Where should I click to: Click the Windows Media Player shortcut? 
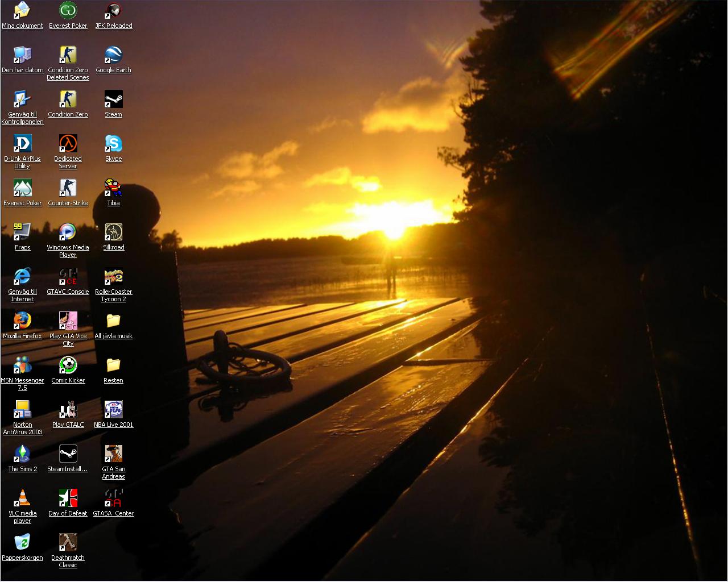click(68, 232)
